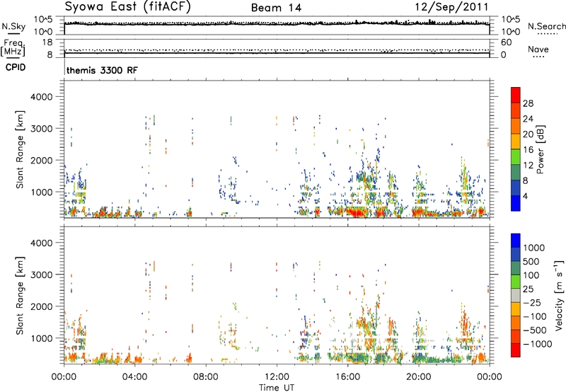Pick the red top segment of power colorbar
The image size is (566, 392).
[516, 96]
